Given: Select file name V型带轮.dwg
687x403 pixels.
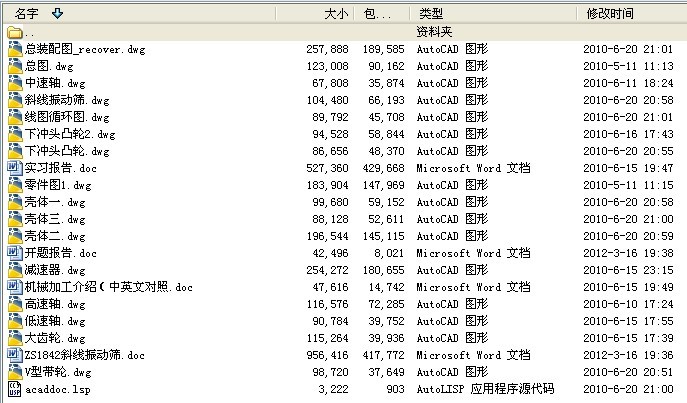Looking at the screenshot, I should tap(58, 372).
